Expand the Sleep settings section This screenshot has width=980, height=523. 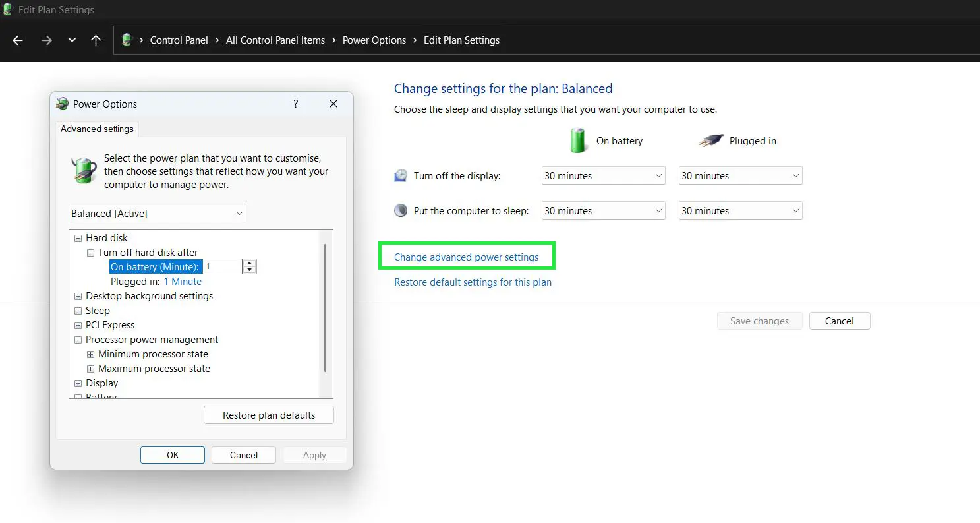coord(78,310)
